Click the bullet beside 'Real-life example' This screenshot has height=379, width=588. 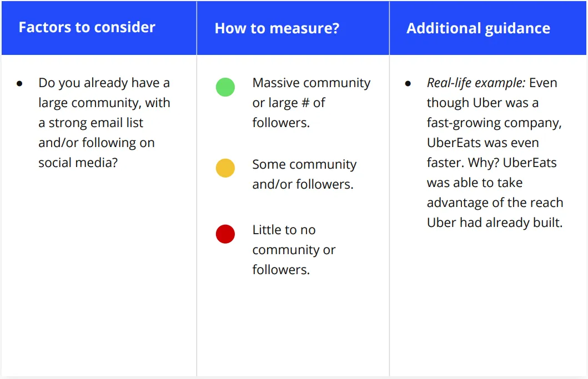(x=408, y=84)
